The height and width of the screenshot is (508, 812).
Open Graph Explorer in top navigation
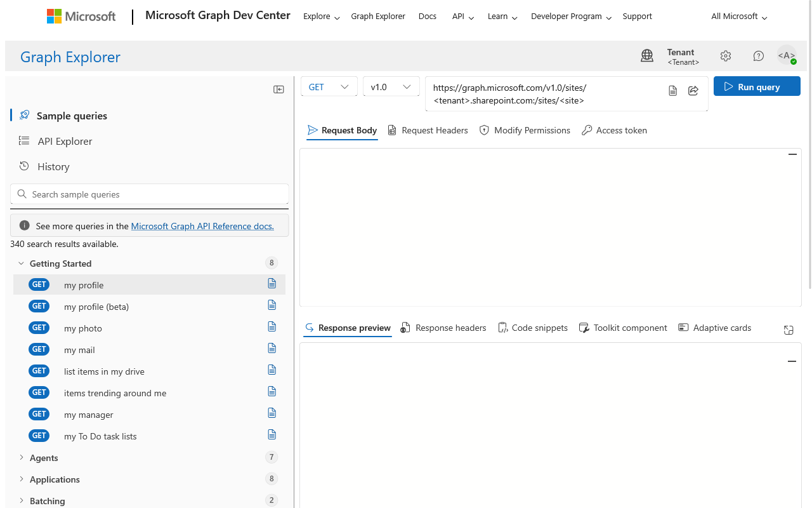tap(378, 17)
